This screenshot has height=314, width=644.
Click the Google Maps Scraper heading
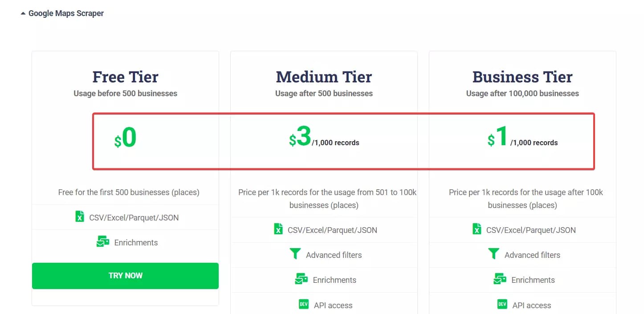pyautogui.click(x=65, y=13)
